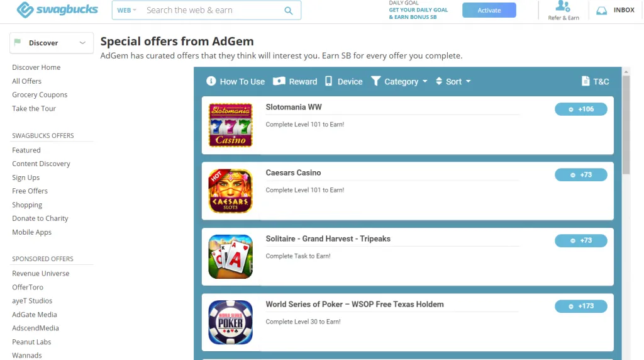
Task: Click the +173 reward button for WSOP
Action: pos(580,306)
